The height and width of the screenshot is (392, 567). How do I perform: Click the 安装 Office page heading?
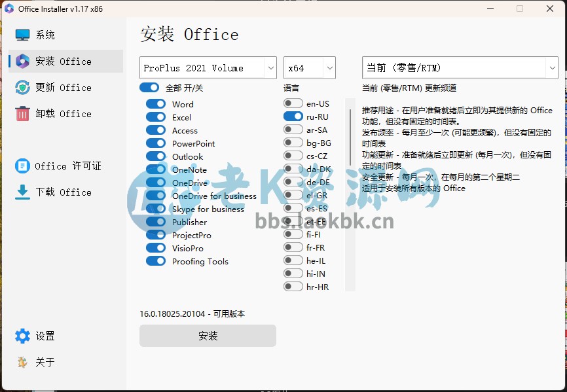pos(189,34)
